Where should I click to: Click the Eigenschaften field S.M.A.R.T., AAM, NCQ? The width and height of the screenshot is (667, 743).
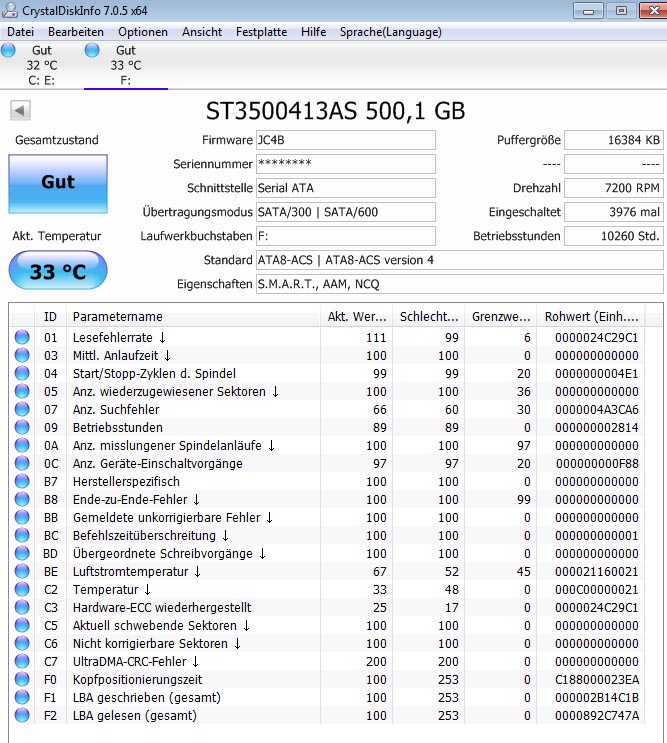[x=460, y=284]
